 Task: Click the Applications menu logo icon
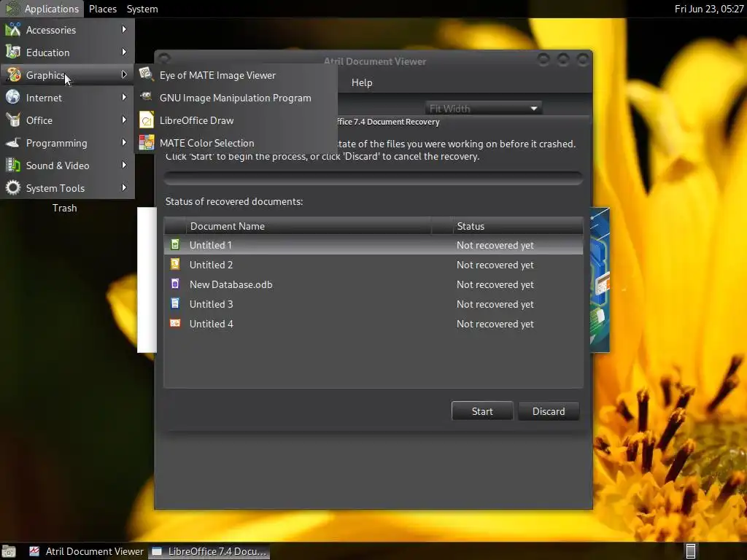click(12, 9)
